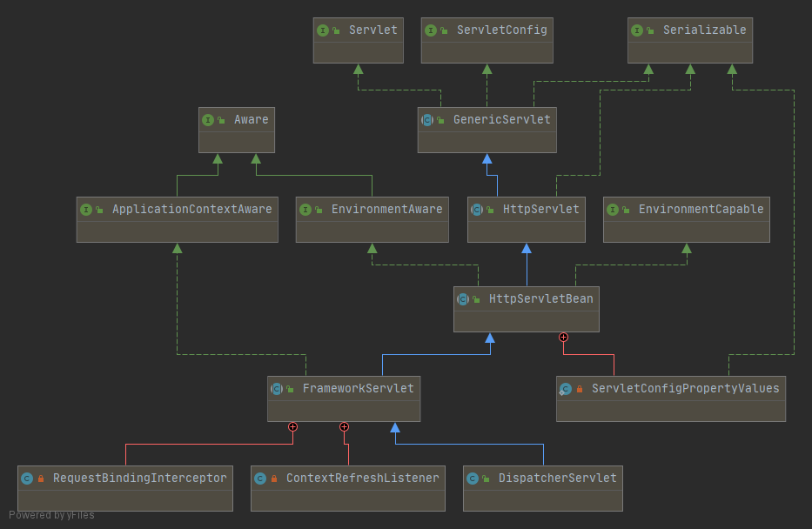Screen dimensions: 812x529
Task: Click the class icon on ServletConfigPropertyValues
Action: tap(566, 389)
